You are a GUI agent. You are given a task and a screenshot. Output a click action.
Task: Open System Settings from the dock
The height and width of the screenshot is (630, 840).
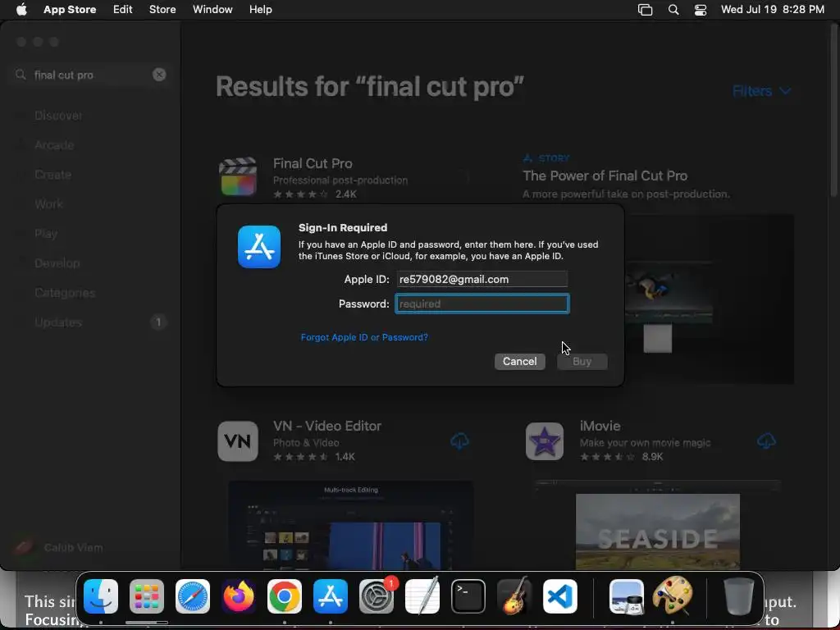tap(377, 596)
